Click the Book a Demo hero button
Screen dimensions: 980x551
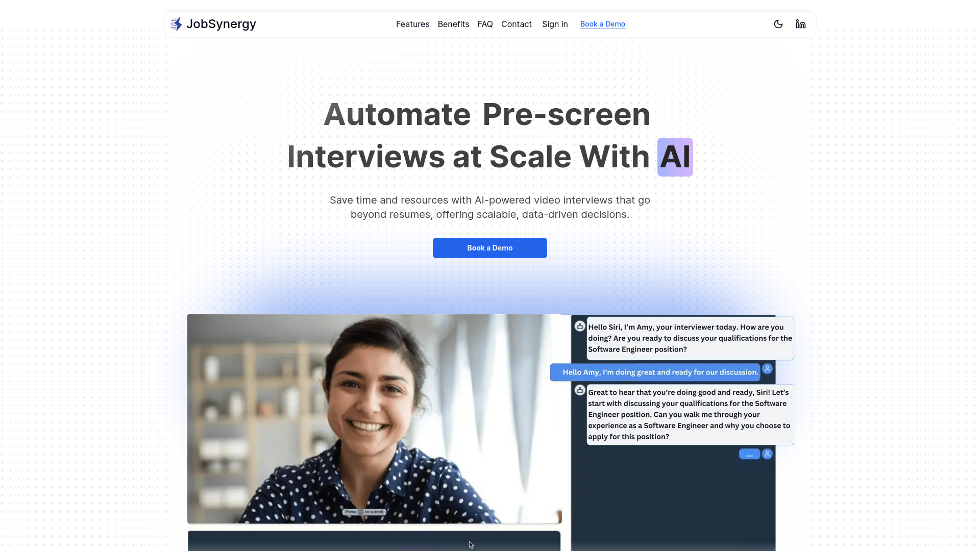[x=489, y=247]
